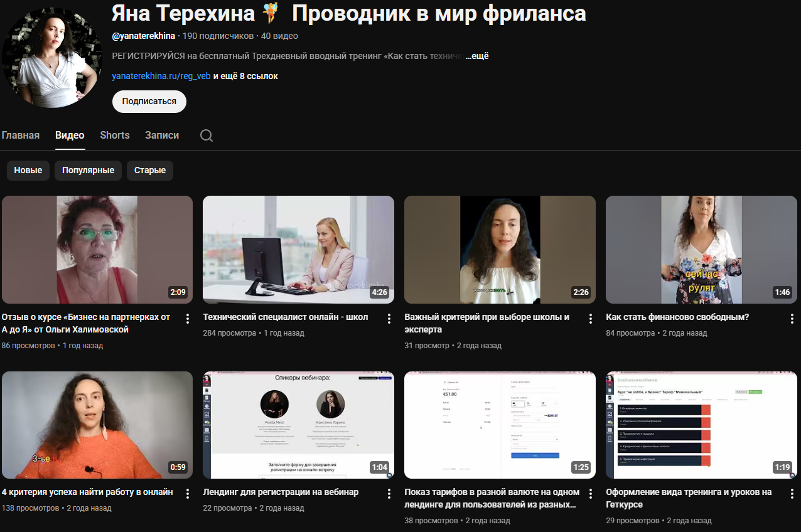The height and width of the screenshot is (532, 801).
Task: Click «86 просмотров • 1 год назад» text
Action: [x=53, y=346]
